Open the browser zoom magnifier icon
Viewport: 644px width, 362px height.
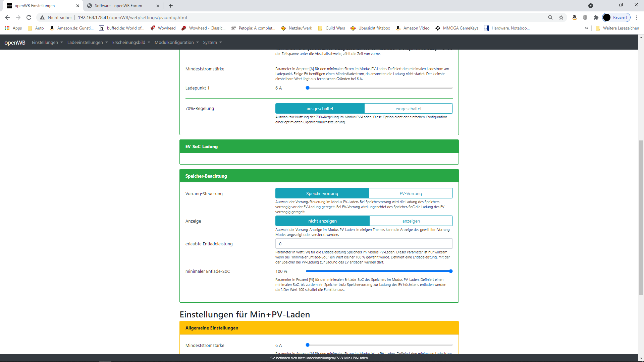click(550, 17)
